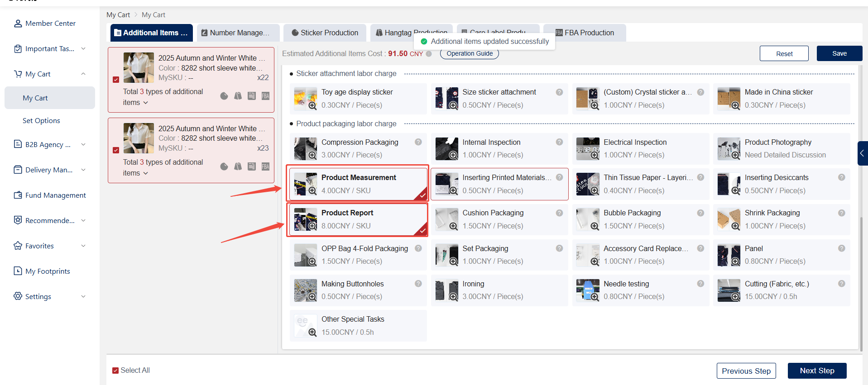
Task: Proceed to Next Step
Action: [x=817, y=371]
